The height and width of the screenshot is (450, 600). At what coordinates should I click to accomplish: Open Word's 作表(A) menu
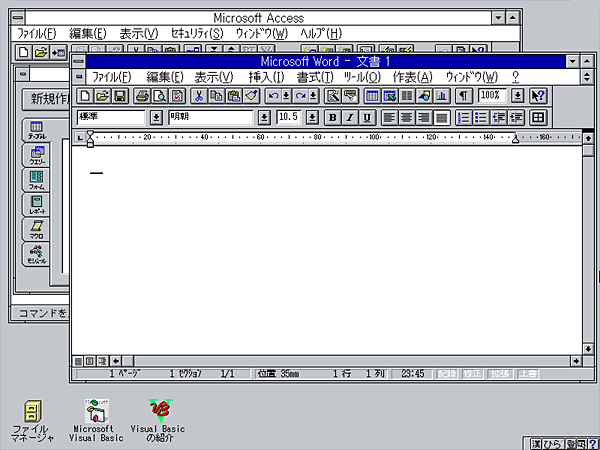(x=412, y=77)
